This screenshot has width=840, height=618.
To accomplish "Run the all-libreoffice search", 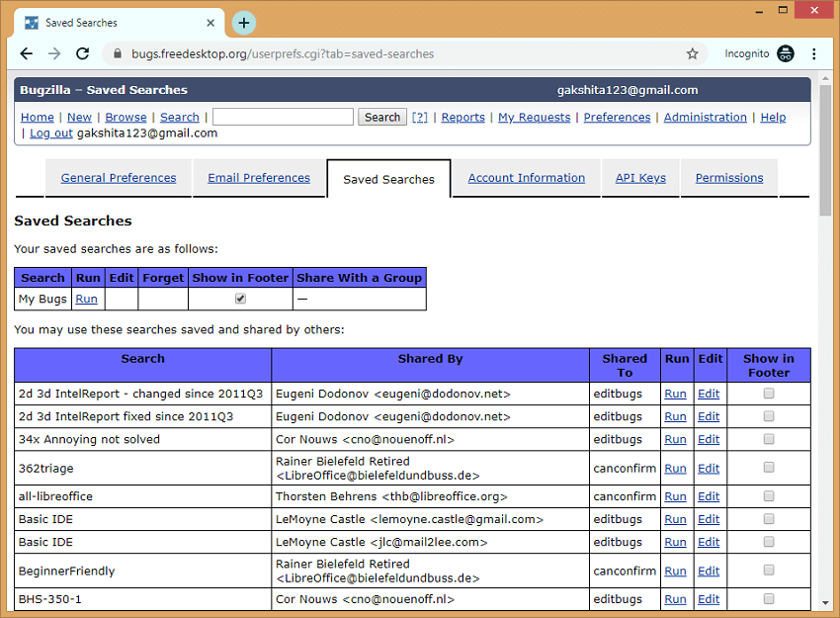I will (x=675, y=496).
